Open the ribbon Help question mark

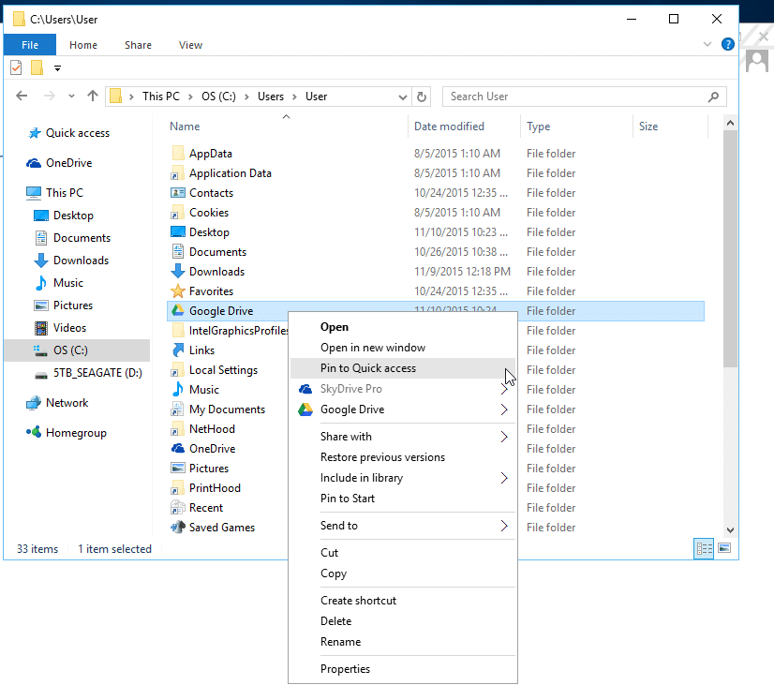(x=725, y=45)
